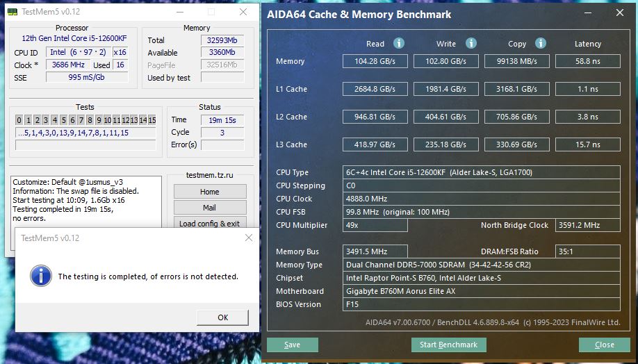This screenshot has height=364, width=638.
Task: Click the Mail button in TestMem5
Action: (210, 208)
